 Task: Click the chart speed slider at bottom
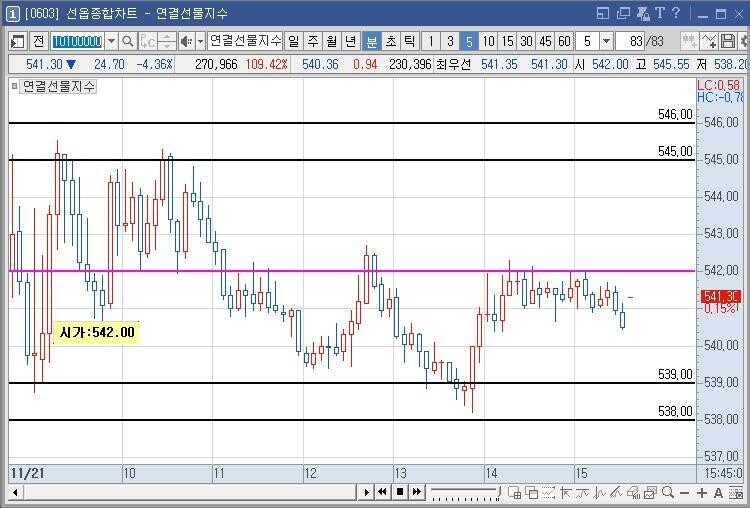click(465, 492)
